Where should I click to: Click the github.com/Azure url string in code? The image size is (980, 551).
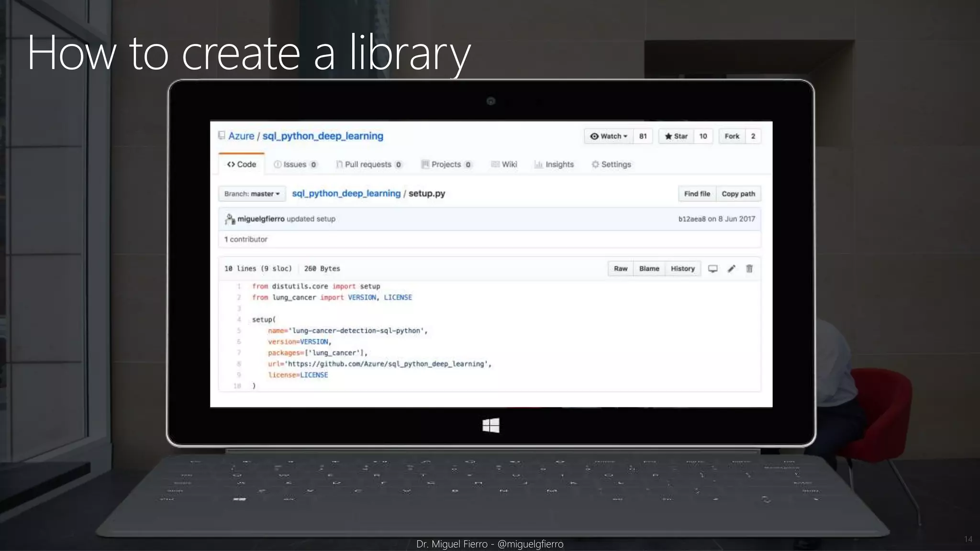click(x=386, y=364)
